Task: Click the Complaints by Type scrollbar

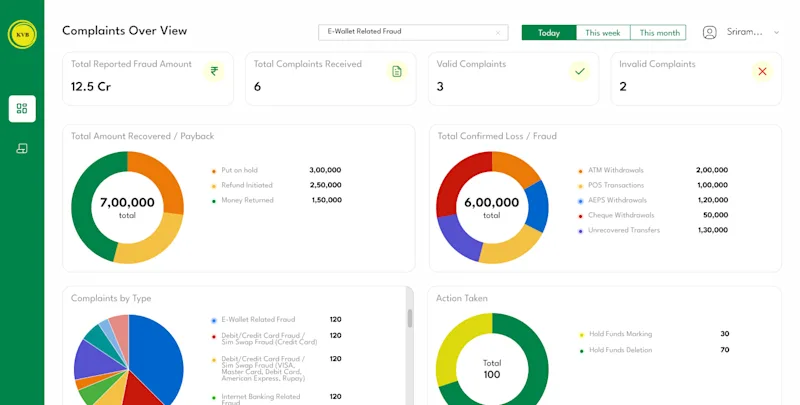Action: pos(409,318)
